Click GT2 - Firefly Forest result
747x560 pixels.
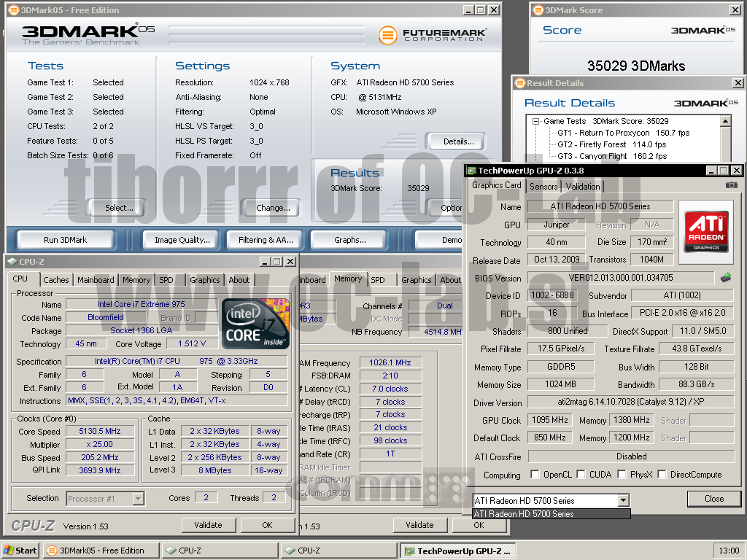[x=612, y=144]
